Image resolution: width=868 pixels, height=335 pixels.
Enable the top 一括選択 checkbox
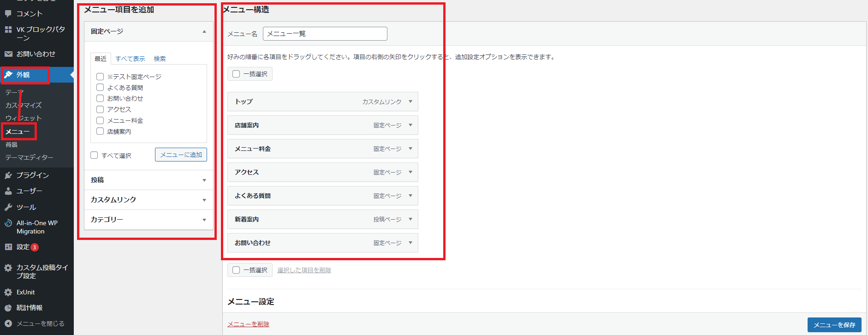pyautogui.click(x=236, y=74)
